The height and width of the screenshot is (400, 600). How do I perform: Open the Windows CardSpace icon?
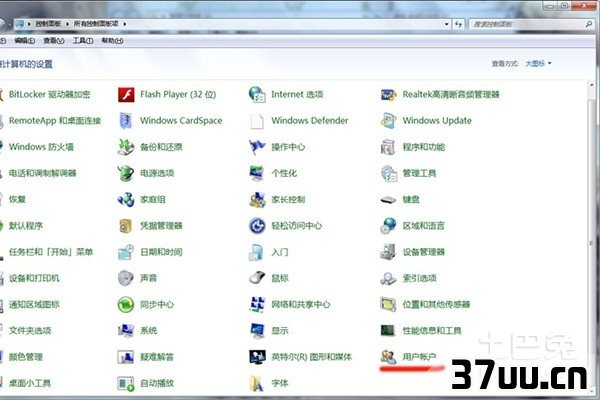point(126,121)
